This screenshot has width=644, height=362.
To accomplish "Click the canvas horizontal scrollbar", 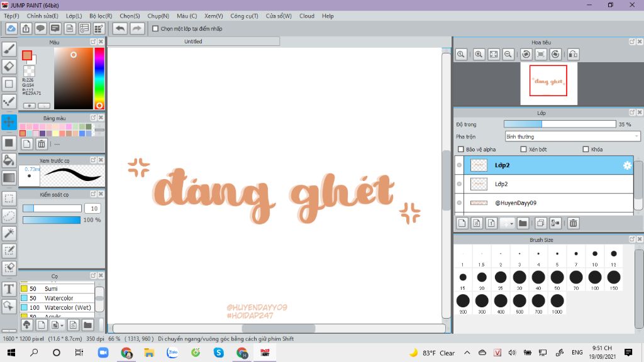I will [x=279, y=328].
